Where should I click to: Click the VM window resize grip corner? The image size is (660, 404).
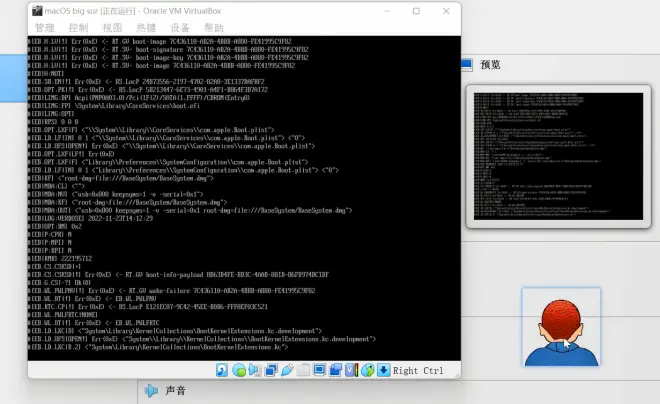click(457, 375)
